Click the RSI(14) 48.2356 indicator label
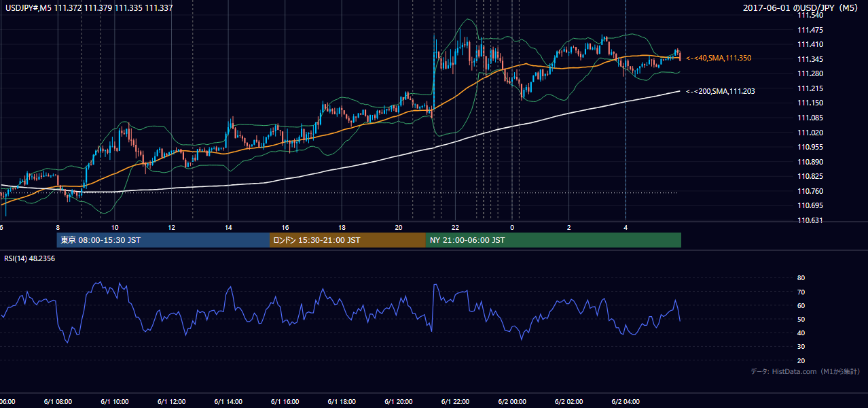 coord(30,258)
